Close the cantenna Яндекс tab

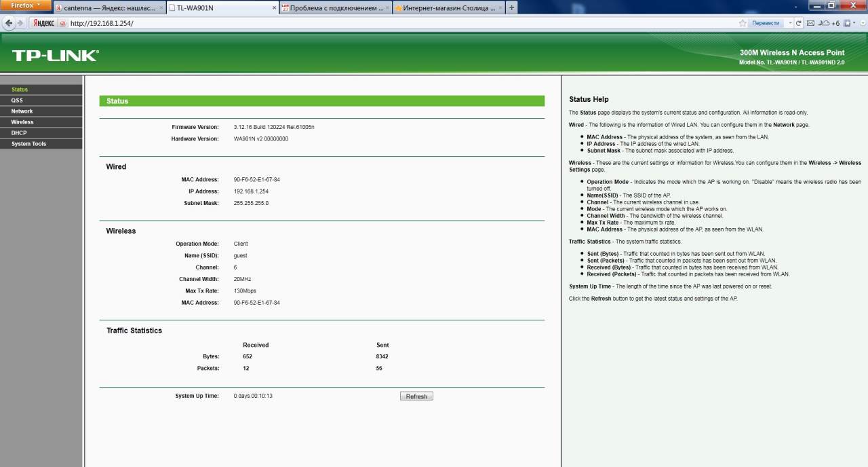[160, 7]
